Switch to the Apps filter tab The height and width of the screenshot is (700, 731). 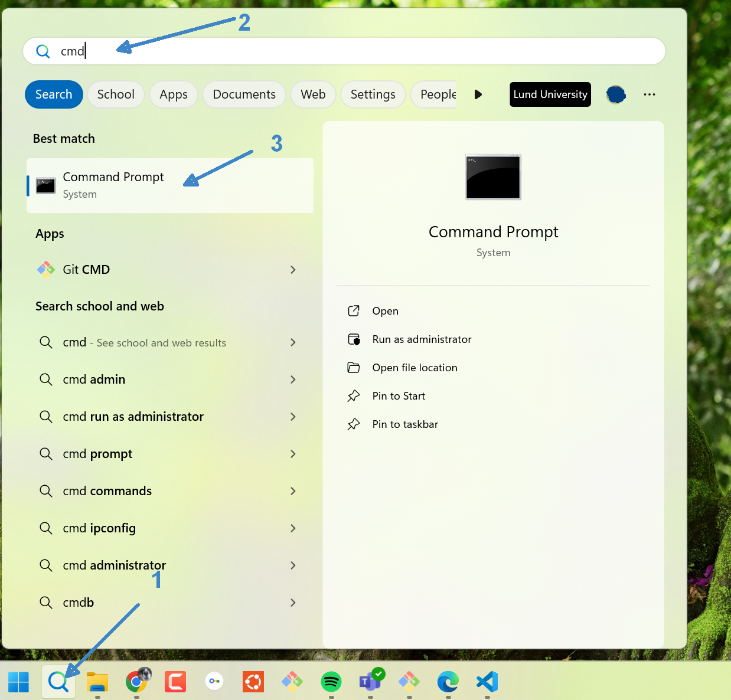point(174,94)
